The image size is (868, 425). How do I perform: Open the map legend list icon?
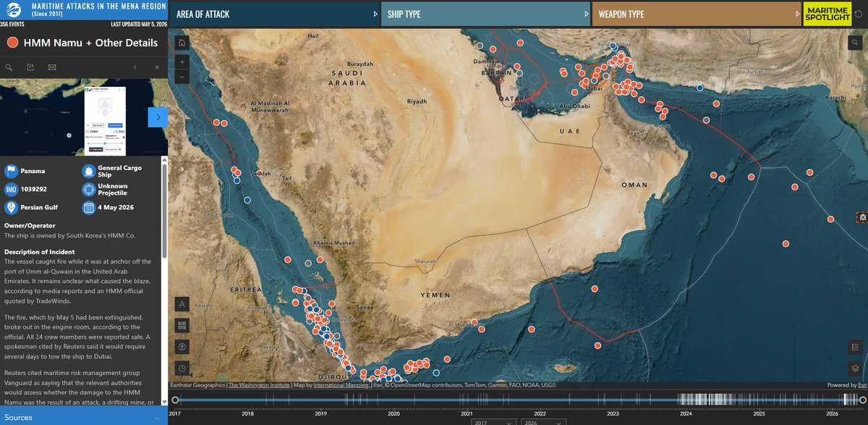coord(855,347)
